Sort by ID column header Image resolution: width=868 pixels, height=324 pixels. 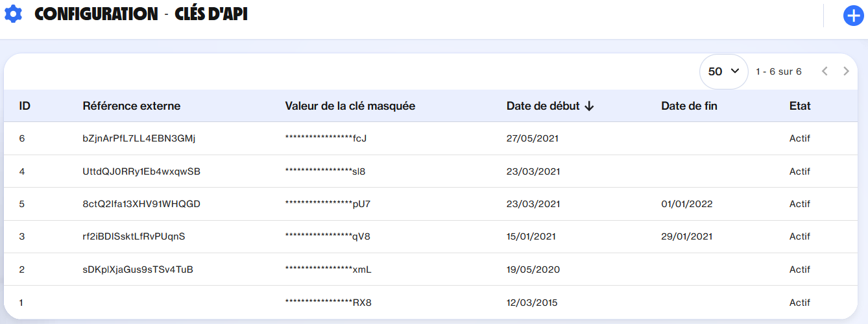coord(25,106)
